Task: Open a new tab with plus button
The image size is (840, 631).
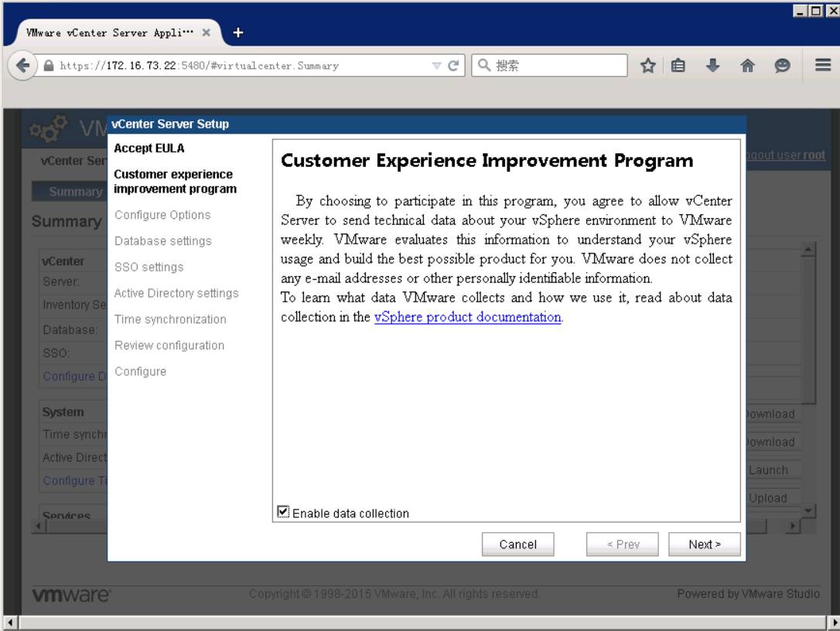Action: tap(238, 32)
